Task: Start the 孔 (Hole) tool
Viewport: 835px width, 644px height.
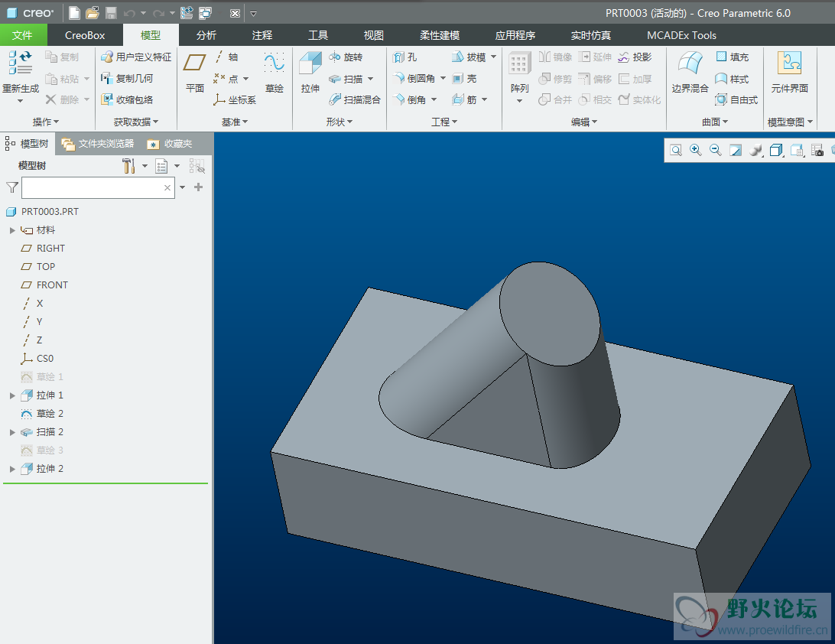Action: click(405, 57)
